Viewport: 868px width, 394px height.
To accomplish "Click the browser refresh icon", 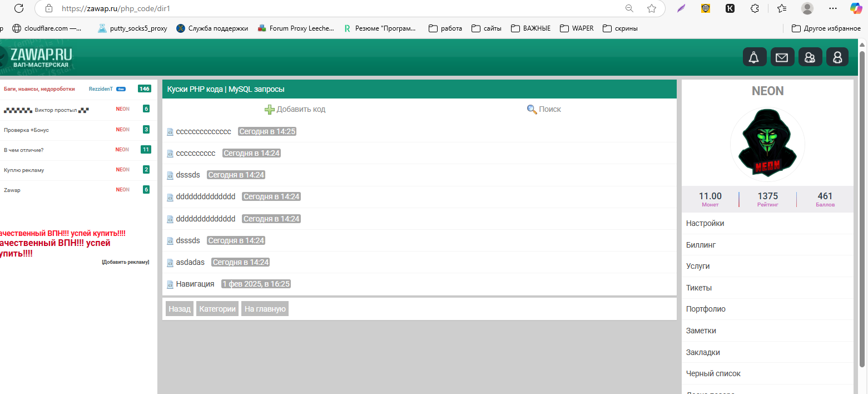I will point(18,8).
